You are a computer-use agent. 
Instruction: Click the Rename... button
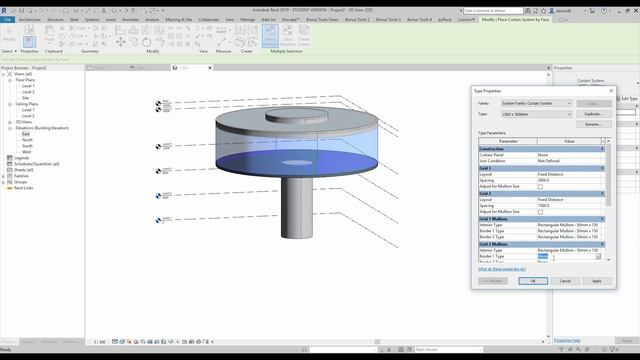594,124
